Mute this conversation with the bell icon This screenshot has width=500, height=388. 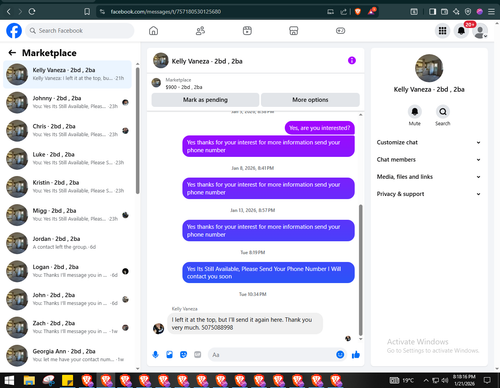click(415, 112)
